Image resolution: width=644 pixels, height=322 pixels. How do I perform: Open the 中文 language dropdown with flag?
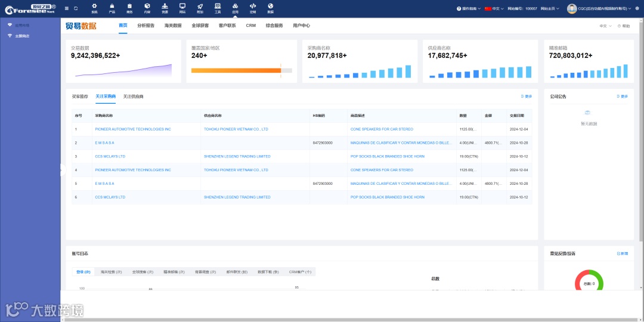click(494, 8)
